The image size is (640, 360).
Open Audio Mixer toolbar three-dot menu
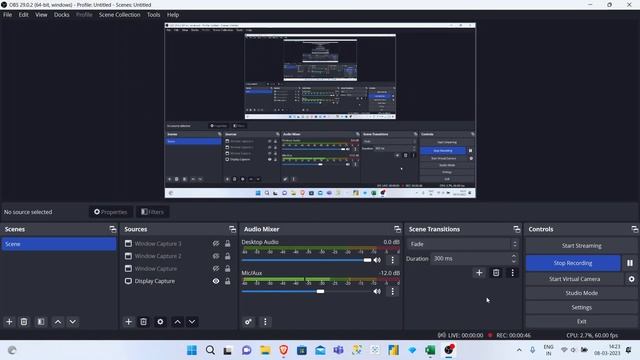(265, 322)
